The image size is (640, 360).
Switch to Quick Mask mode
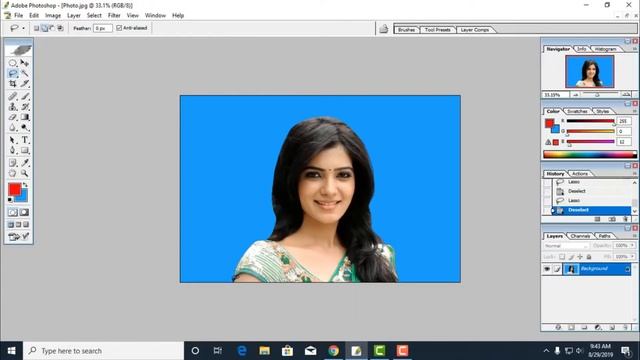(24, 213)
